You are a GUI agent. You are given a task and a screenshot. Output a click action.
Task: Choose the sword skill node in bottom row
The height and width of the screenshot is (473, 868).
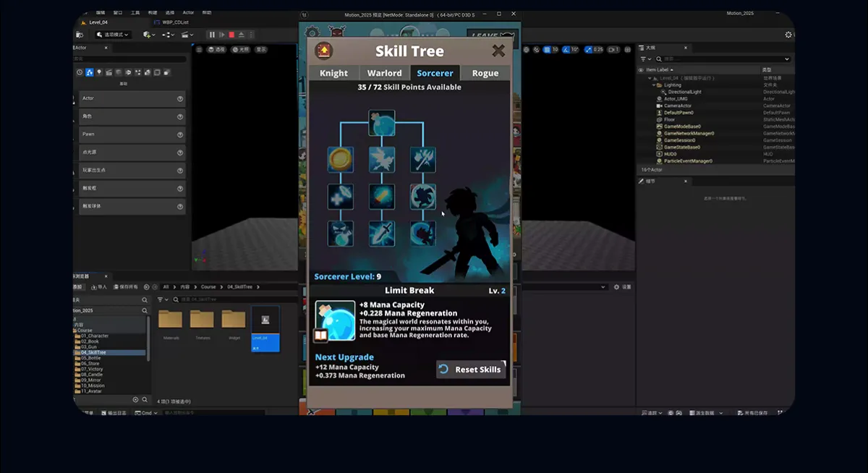[382, 234]
